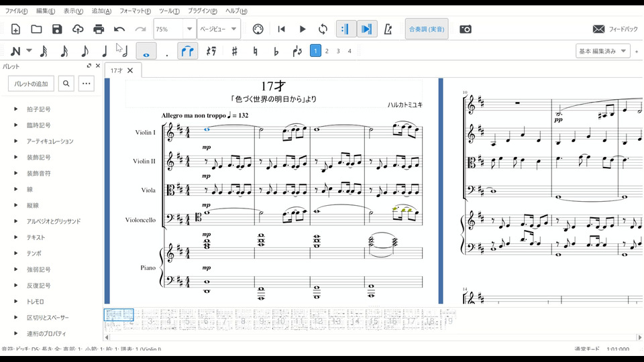Redo the last undone action

[x=140, y=29]
